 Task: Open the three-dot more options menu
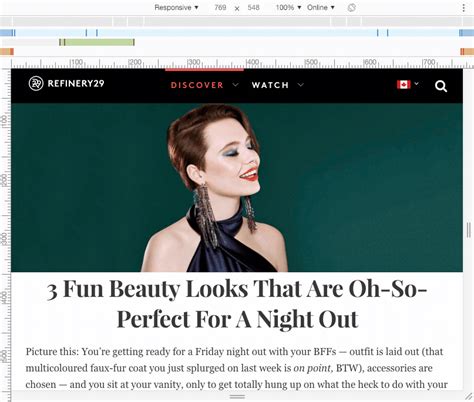click(463, 8)
